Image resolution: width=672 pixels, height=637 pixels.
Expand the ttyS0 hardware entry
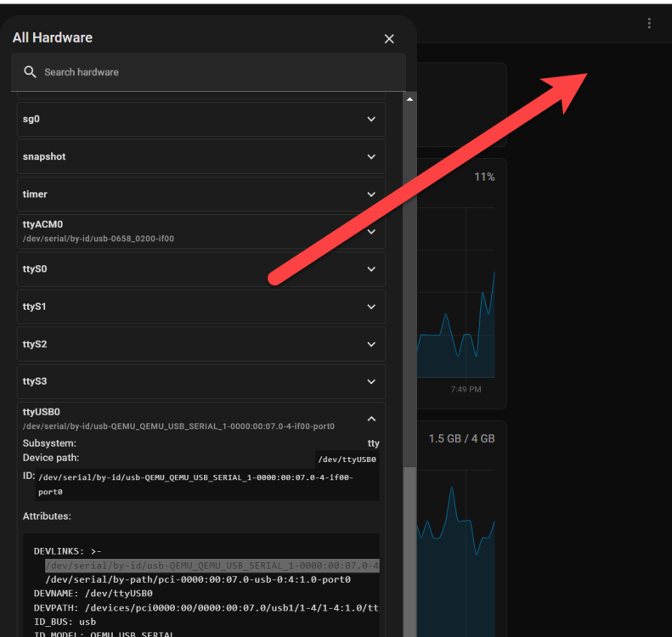click(201, 269)
